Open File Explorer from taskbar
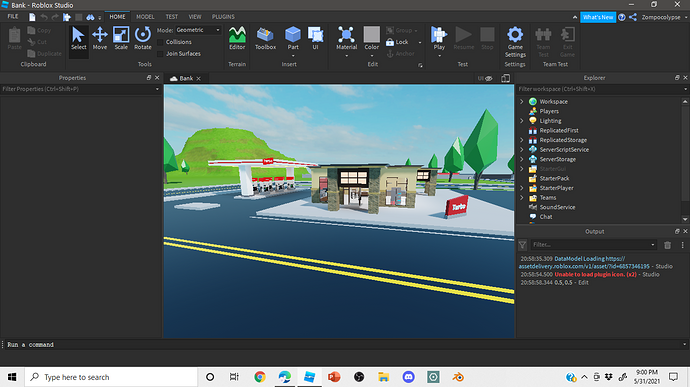 click(x=384, y=377)
